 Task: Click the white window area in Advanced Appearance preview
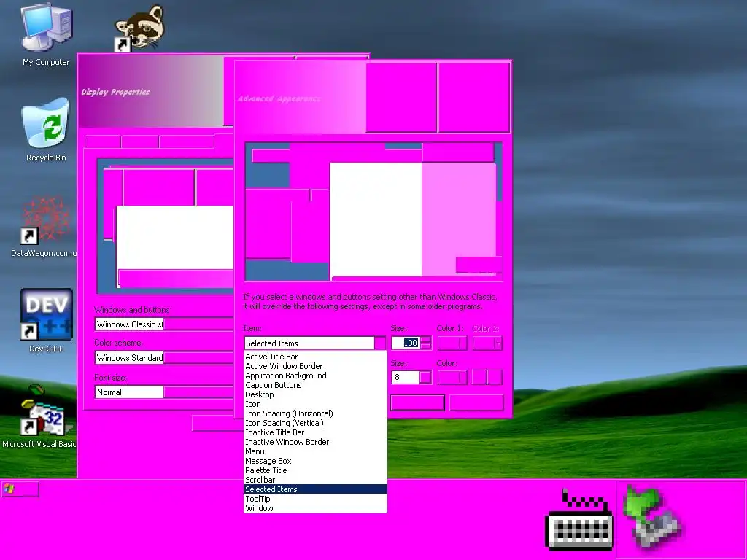coord(376,219)
